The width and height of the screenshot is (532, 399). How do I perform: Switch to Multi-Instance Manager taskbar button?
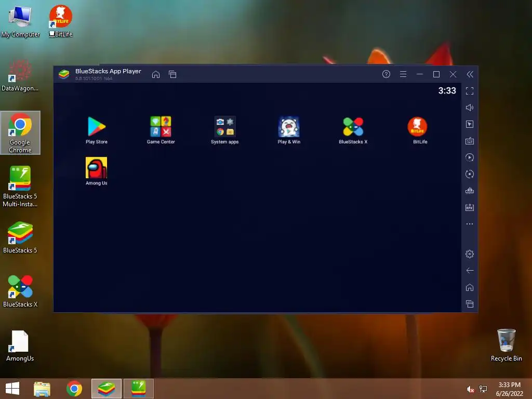[x=138, y=389]
